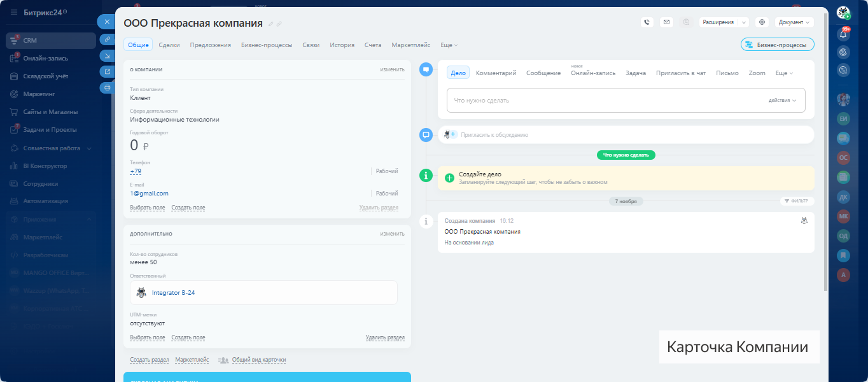Open CRM in the left sidebar
Screen dimensions: 868x382
click(x=31, y=40)
